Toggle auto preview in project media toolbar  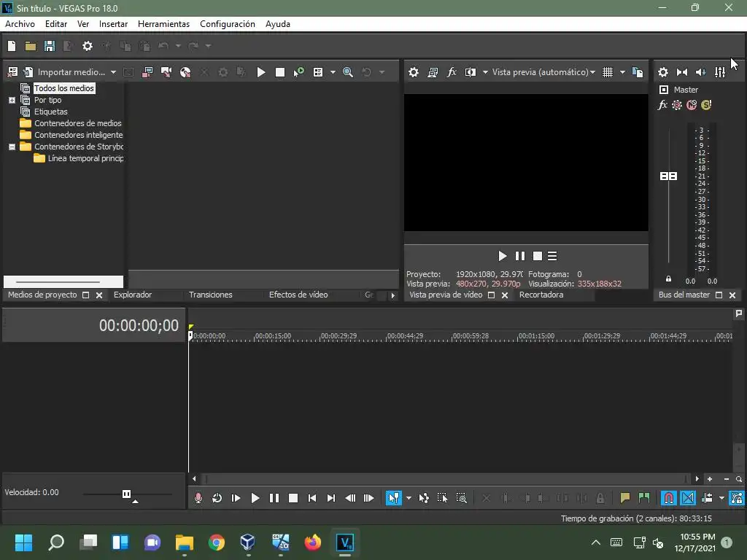[298, 72]
